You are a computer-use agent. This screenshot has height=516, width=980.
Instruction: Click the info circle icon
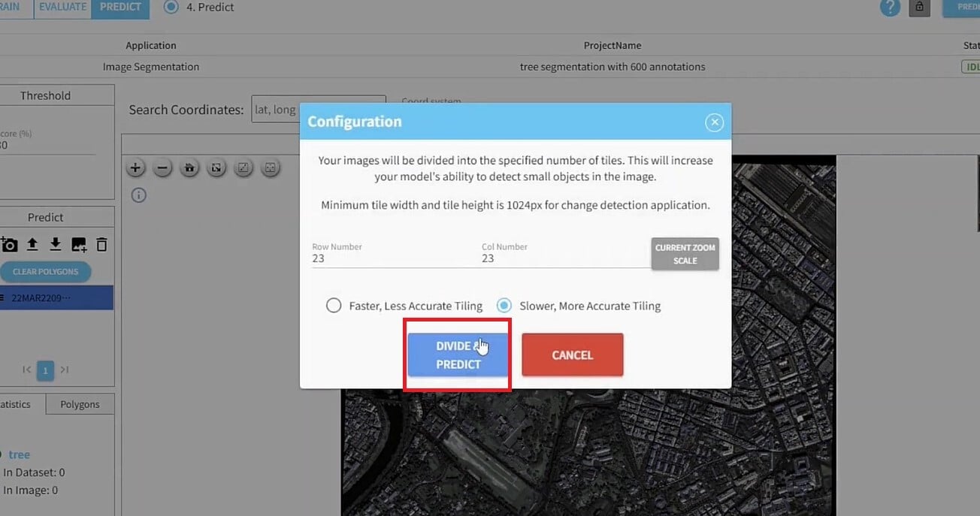coord(138,195)
